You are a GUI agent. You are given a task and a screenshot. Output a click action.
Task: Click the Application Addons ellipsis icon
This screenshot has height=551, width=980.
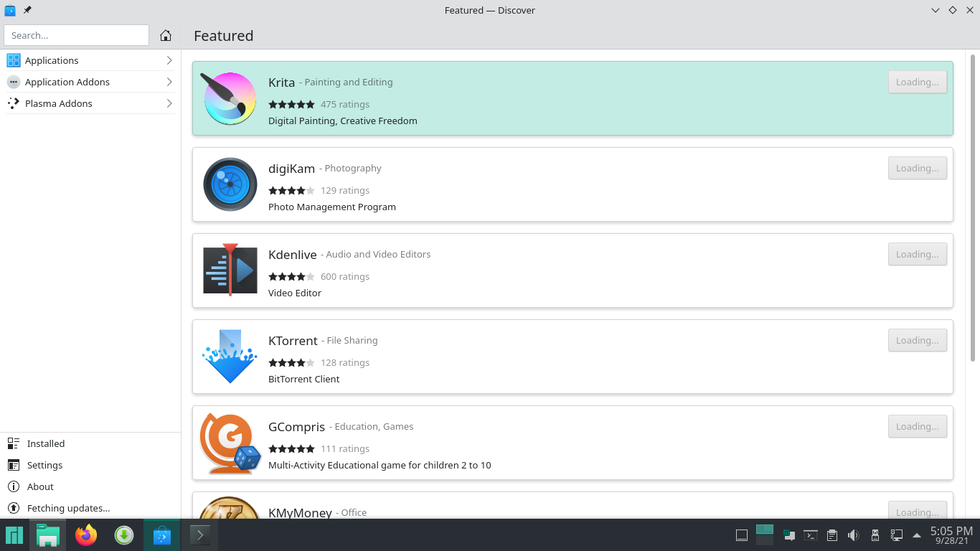[14, 82]
